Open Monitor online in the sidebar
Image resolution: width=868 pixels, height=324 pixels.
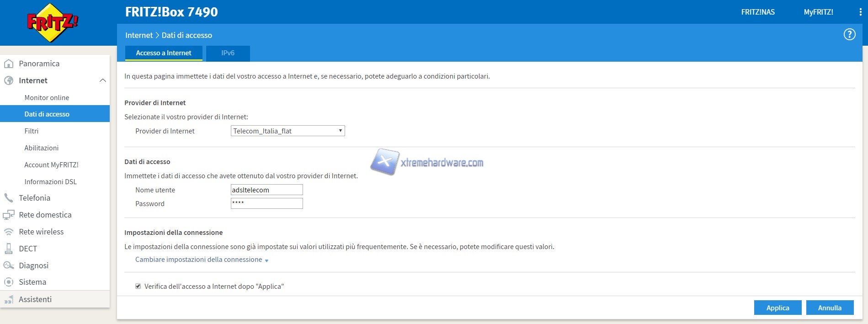pyautogui.click(x=47, y=97)
